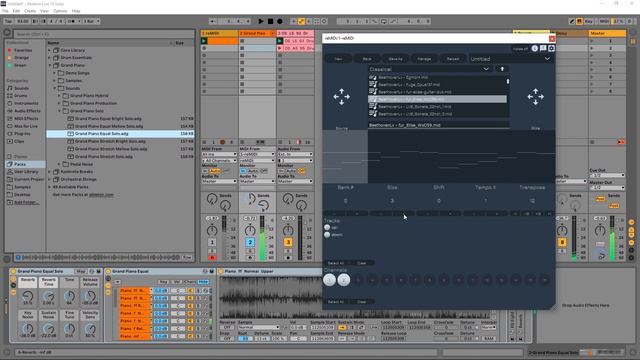Set track 3 Monitor to Off

click(x=302, y=171)
